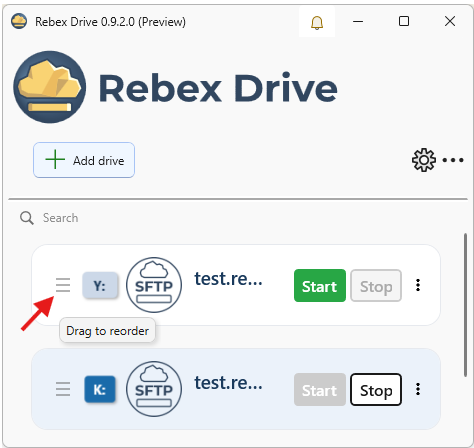474x448 pixels.
Task: Close the Rebex Drive window
Action: pyautogui.click(x=450, y=21)
